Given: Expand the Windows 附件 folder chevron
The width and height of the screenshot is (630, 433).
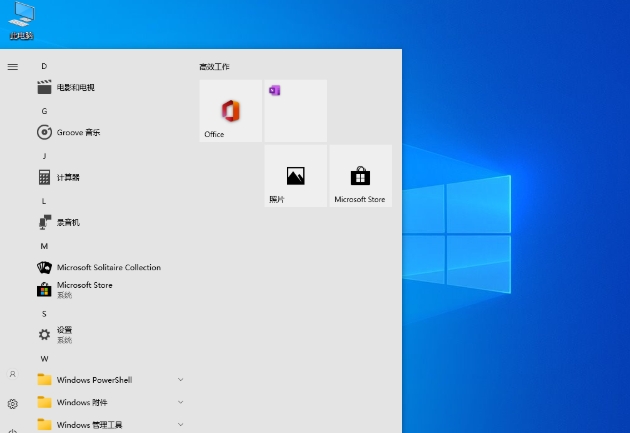Looking at the screenshot, I should tap(180, 402).
